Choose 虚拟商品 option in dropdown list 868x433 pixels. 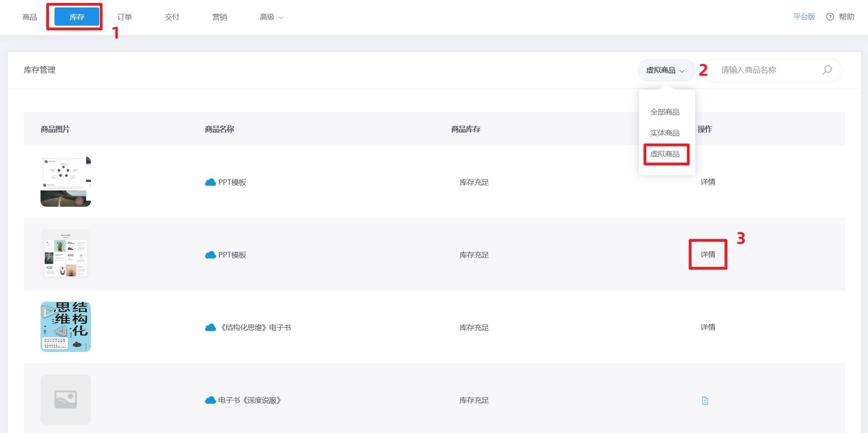click(x=665, y=154)
